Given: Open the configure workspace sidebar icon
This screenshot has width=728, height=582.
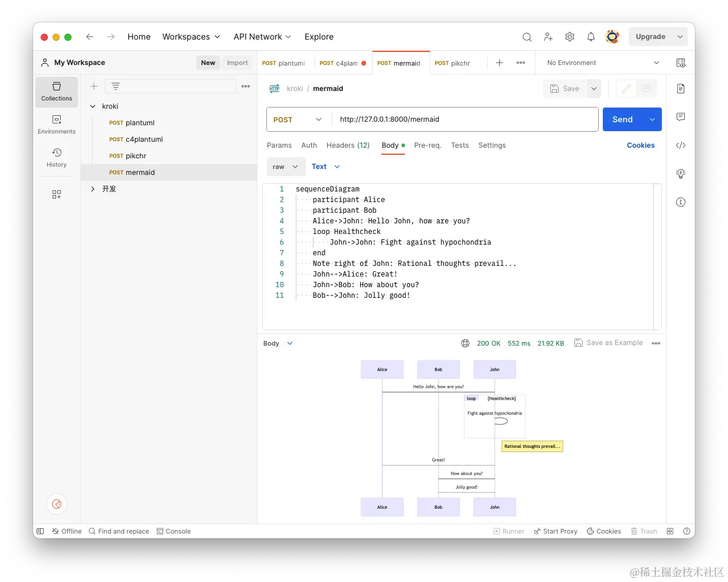Looking at the screenshot, I should click(57, 194).
